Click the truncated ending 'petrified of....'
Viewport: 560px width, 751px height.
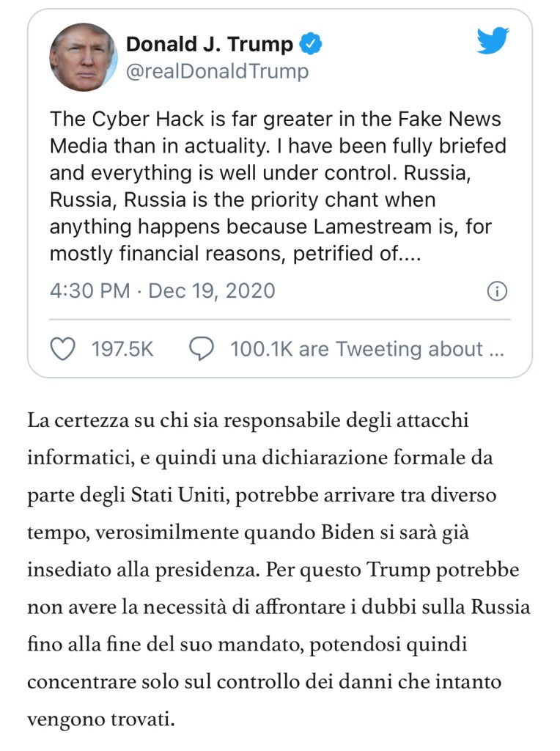(372, 254)
